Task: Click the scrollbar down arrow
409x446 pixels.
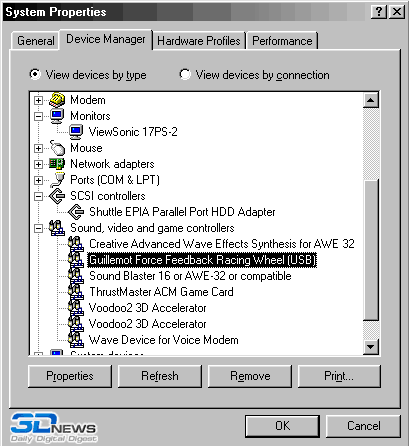Action: point(371,347)
